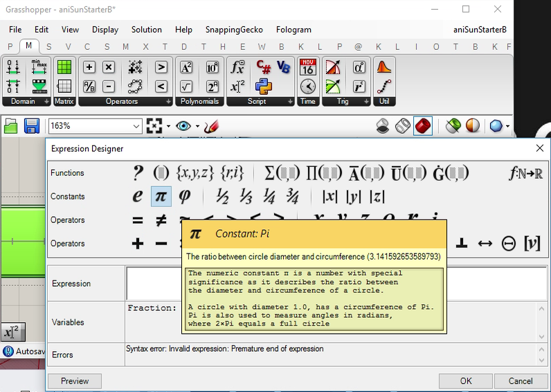Click the Cancel button
The image size is (551, 392).
tap(521, 381)
